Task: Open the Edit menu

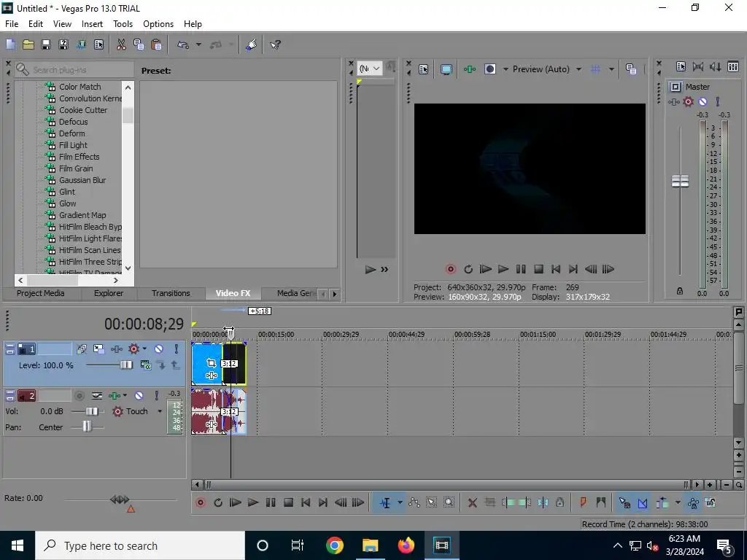Action: click(36, 24)
